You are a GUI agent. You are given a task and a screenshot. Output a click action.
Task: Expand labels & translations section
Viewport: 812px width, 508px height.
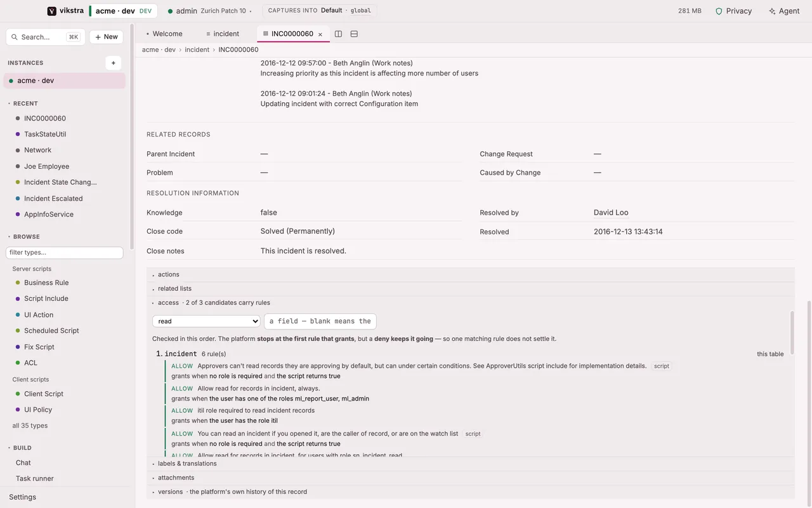pyautogui.click(x=470, y=464)
